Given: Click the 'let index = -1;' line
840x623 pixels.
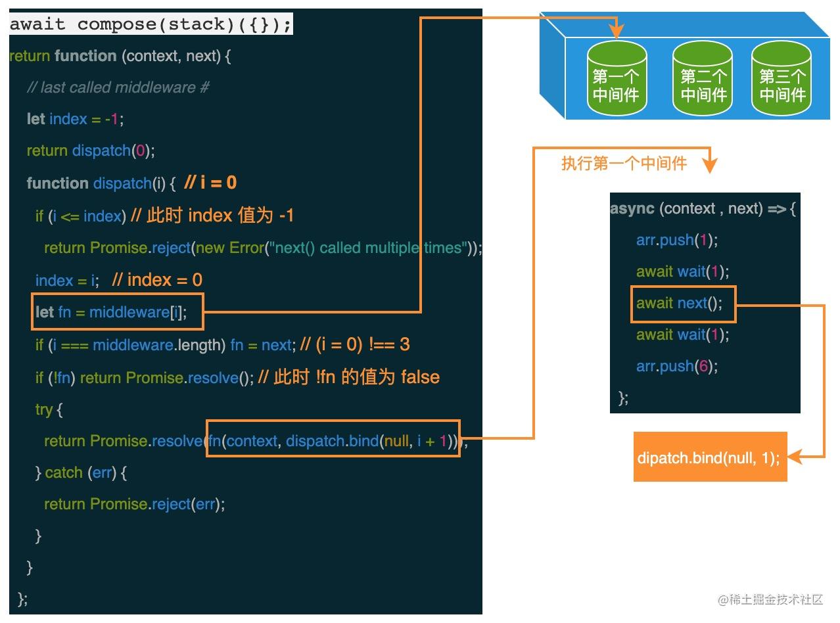Looking at the screenshot, I should (76, 120).
